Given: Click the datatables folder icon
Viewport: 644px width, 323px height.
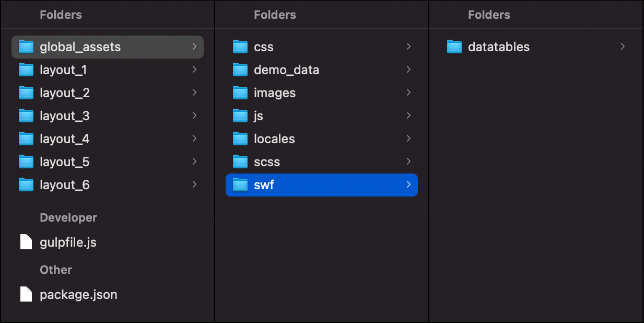Looking at the screenshot, I should click(454, 47).
